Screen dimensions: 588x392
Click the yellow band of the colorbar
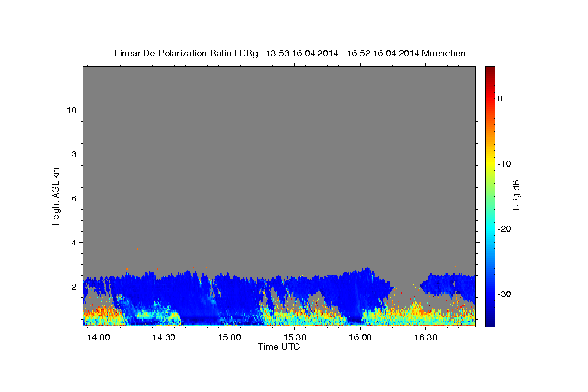(x=490, y=162)
